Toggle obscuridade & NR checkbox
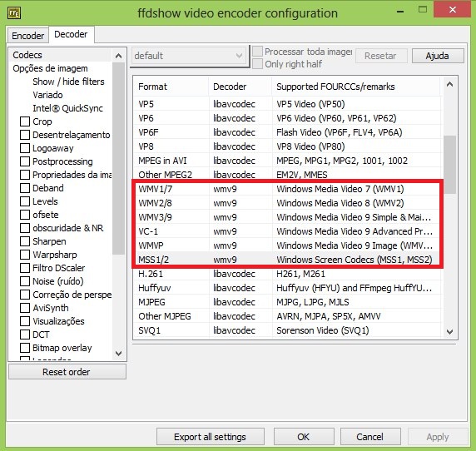This screenshot has width=476, height=451. [x=25, y=228]
